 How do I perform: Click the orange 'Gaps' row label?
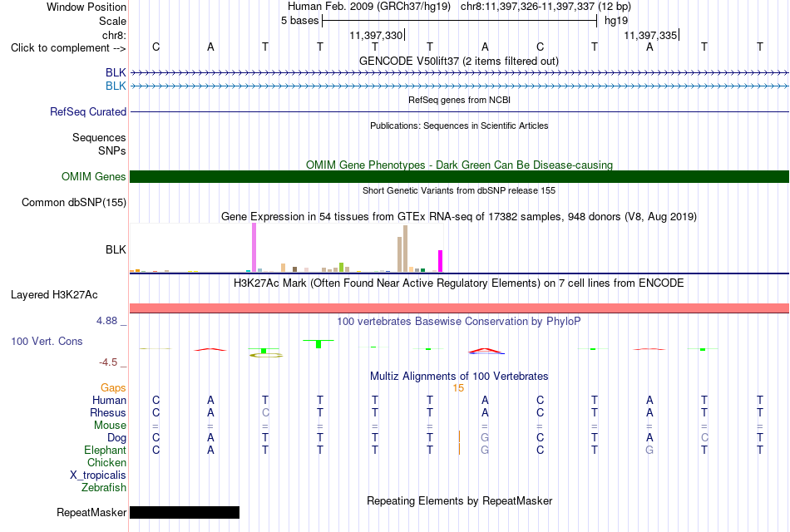[113, 388]
